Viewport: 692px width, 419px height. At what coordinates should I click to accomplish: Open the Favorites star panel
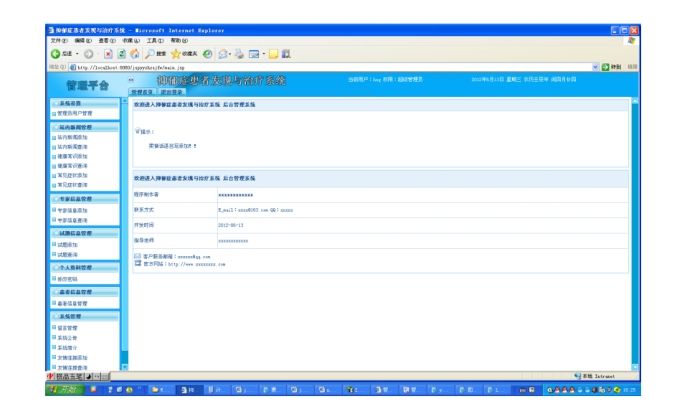click(184, 54)
